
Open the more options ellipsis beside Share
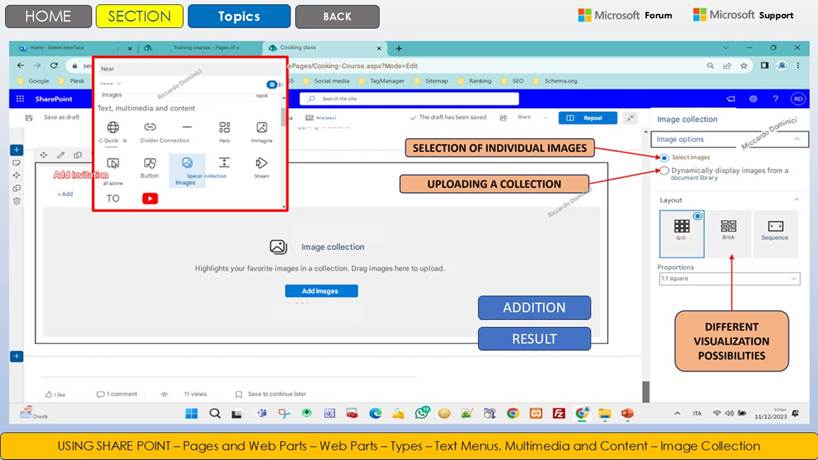coord(546,117)
